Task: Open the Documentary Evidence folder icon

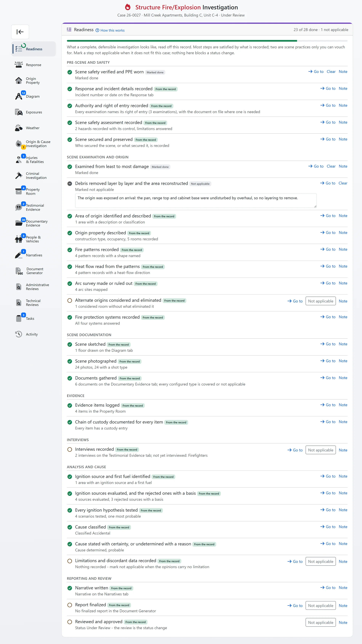Action: (x=19, y=223)
